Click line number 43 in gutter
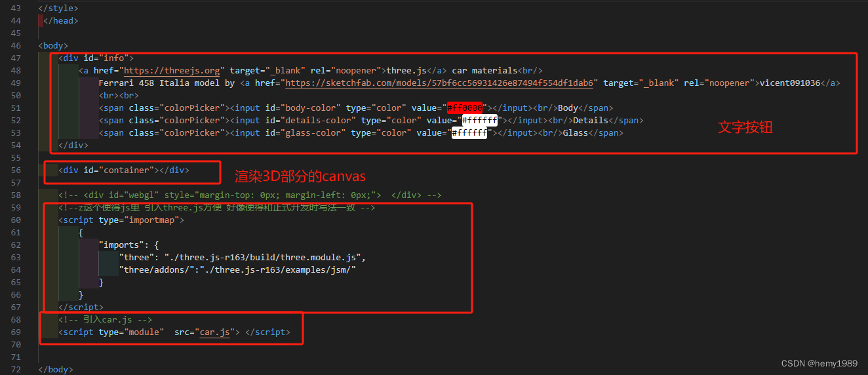This screenshot has height=375, width=868. point(16,8)
